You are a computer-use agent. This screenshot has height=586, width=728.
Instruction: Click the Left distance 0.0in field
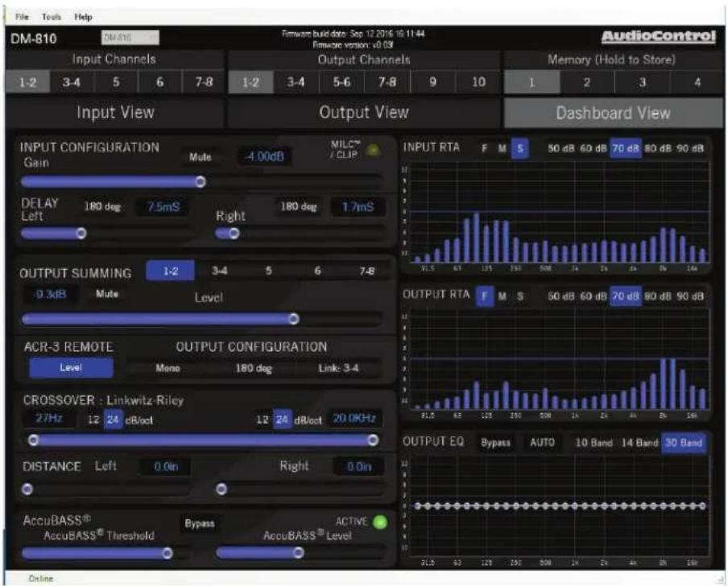[x=166, y=467]
